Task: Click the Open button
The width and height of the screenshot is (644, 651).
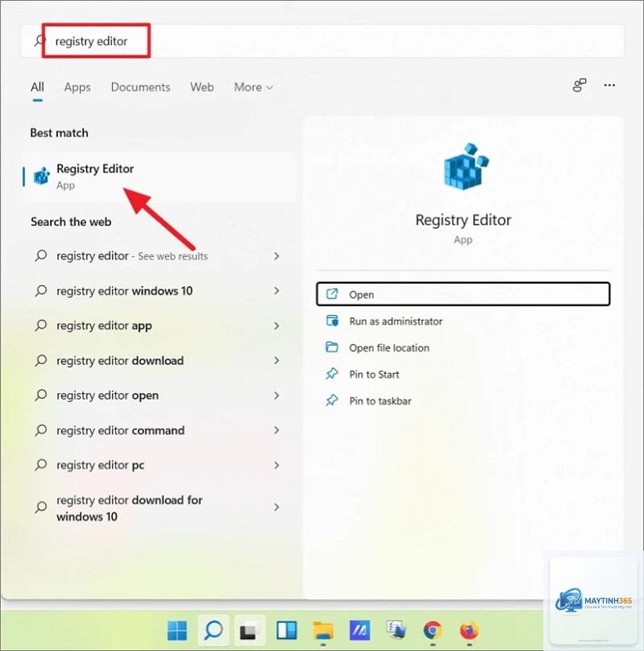Action: 463,294
